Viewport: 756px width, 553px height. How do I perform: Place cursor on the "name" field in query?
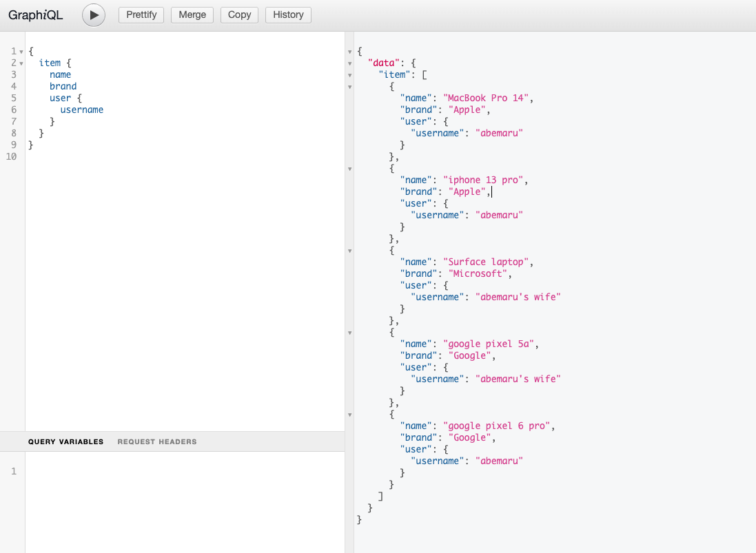pos(60,74)
